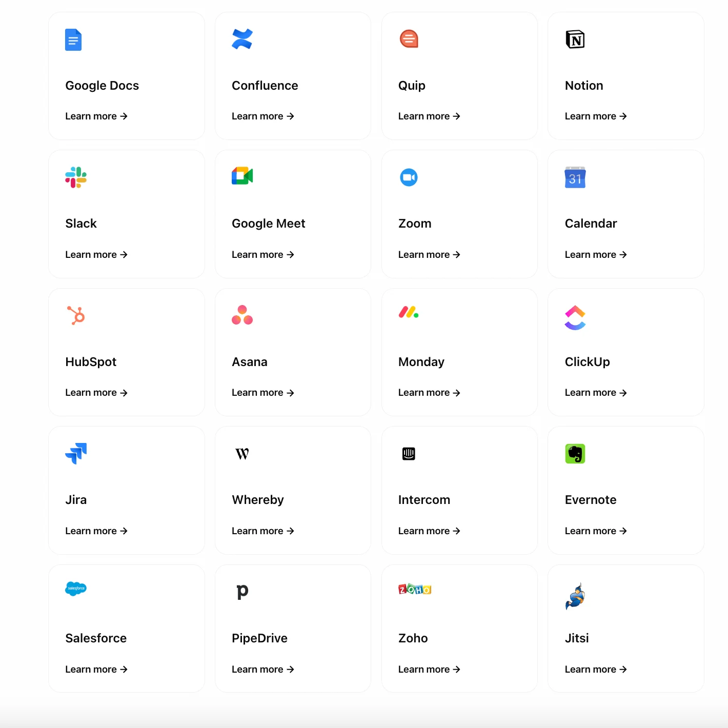Select Learn more for Google Meet
This screenshot has height=728, width=728.
coord(263,255)
